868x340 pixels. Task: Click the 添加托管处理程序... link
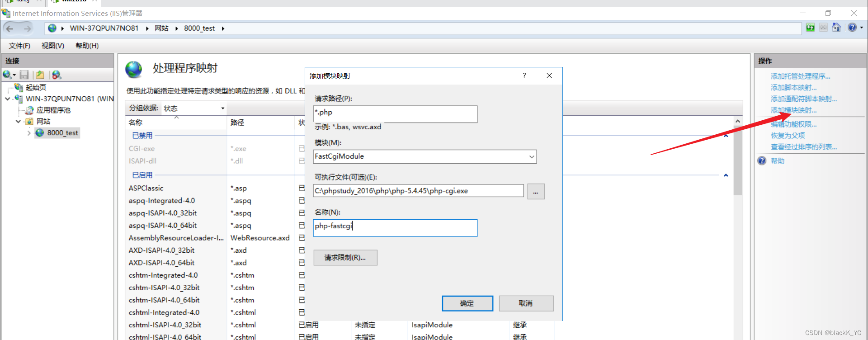pyautogui.click(x=800, y=76)
